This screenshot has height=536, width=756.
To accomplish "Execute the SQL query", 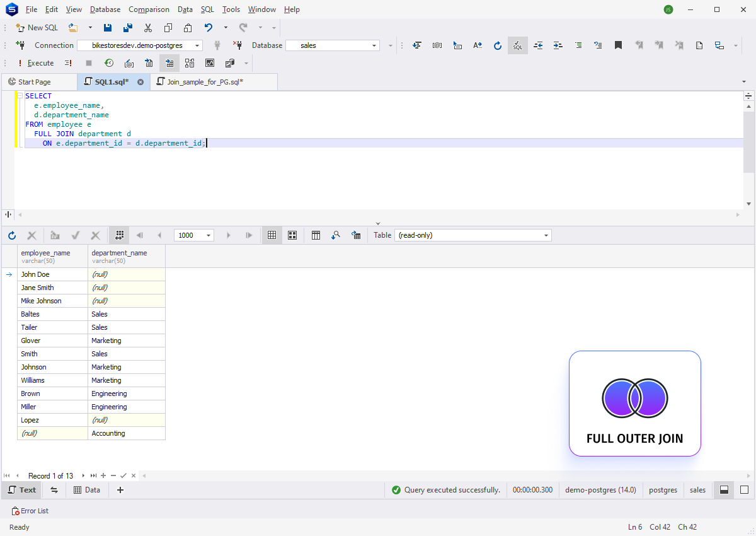I will 35,63.
